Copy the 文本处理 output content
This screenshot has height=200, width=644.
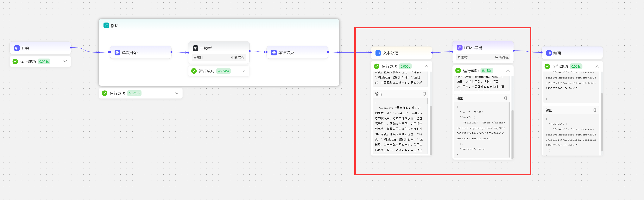(x=424, y=94)
